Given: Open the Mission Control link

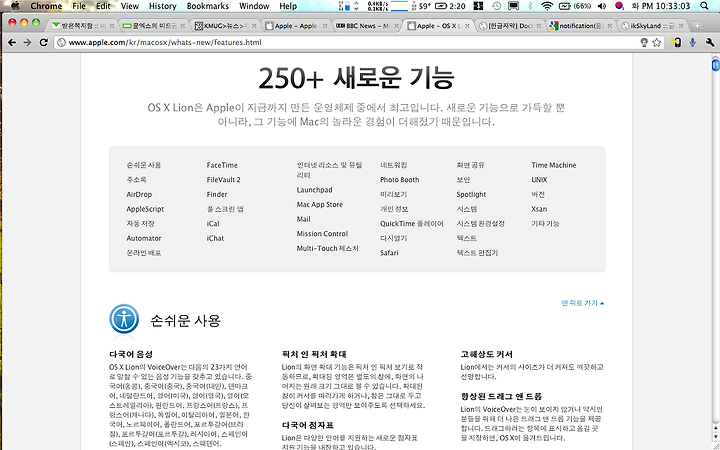Looking at the screenshot, I should point(322,234).
